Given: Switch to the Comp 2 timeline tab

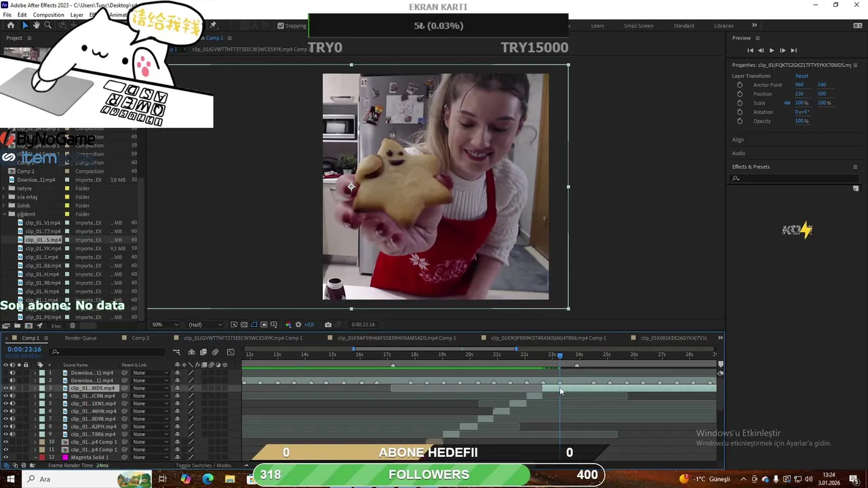Looking at the screenshot, I should click(x=140, y=338).
